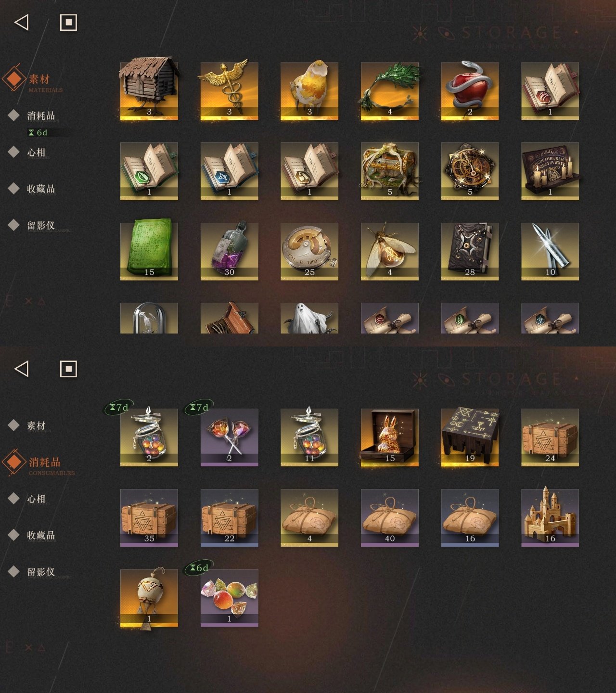Select the lollipops item with 7d timer
The height and width of the screenshot is (693, 616).
pyautogui.click(x=229, y=437)
